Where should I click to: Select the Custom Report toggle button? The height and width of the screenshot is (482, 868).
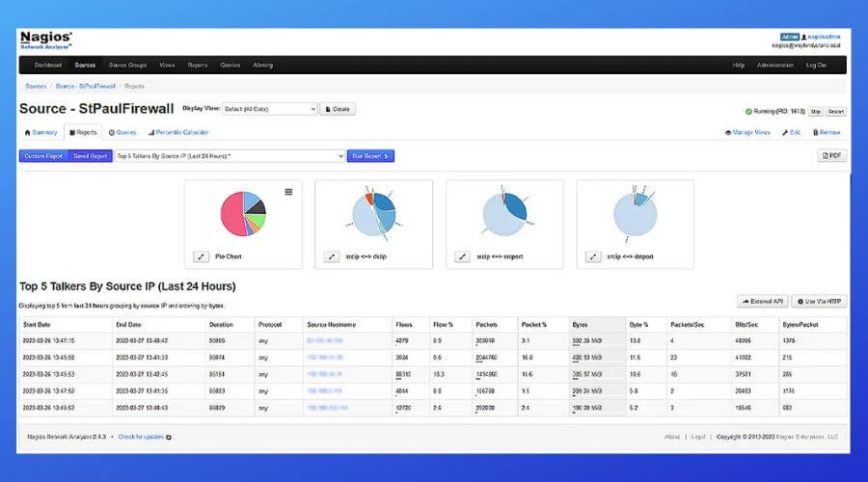[x=43, y=156]
